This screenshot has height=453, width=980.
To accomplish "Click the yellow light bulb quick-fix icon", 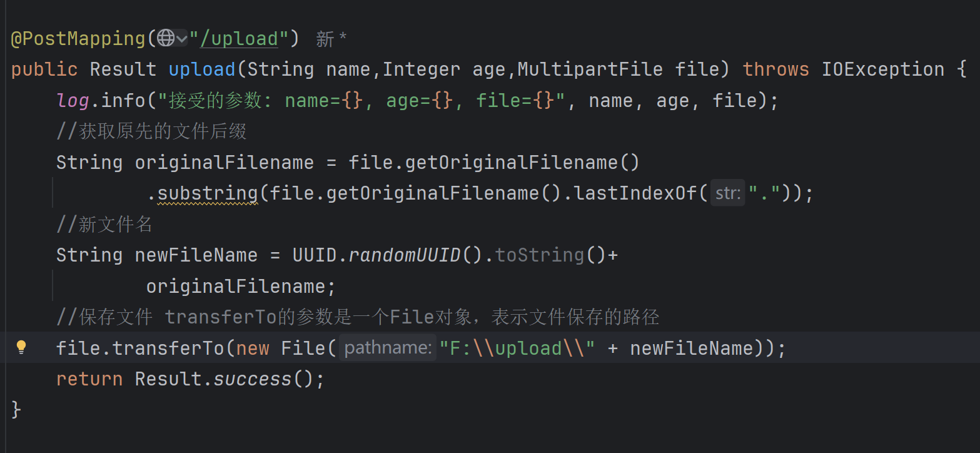I will (21, 347).
